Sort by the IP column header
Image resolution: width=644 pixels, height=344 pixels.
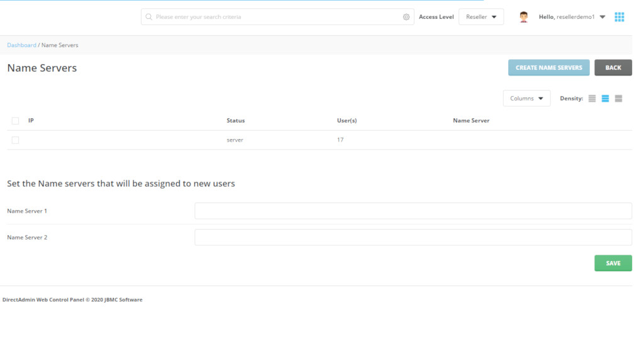[x=31, y=120]
